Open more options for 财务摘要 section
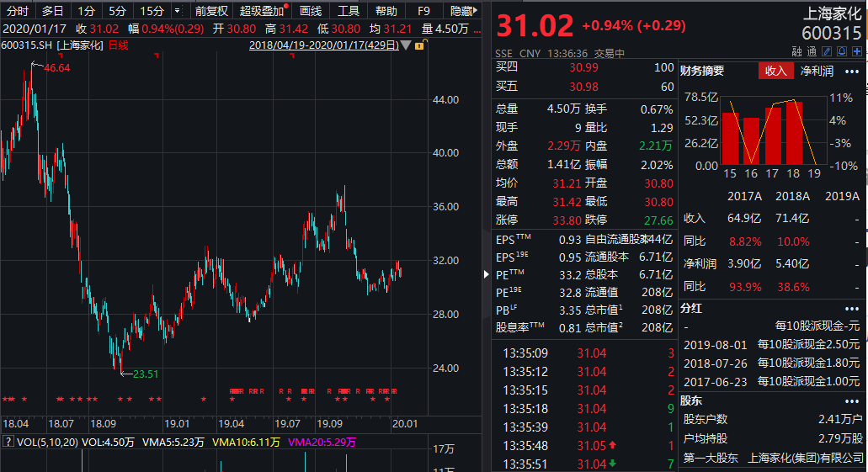This screenshot has height=472, width=868. [x=851, y=72]
